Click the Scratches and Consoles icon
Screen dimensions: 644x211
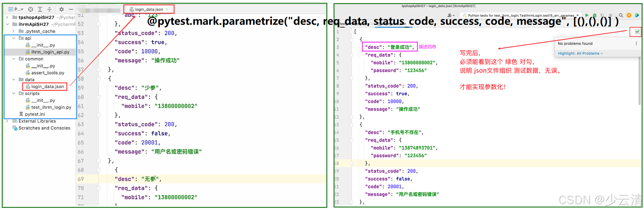15,128
